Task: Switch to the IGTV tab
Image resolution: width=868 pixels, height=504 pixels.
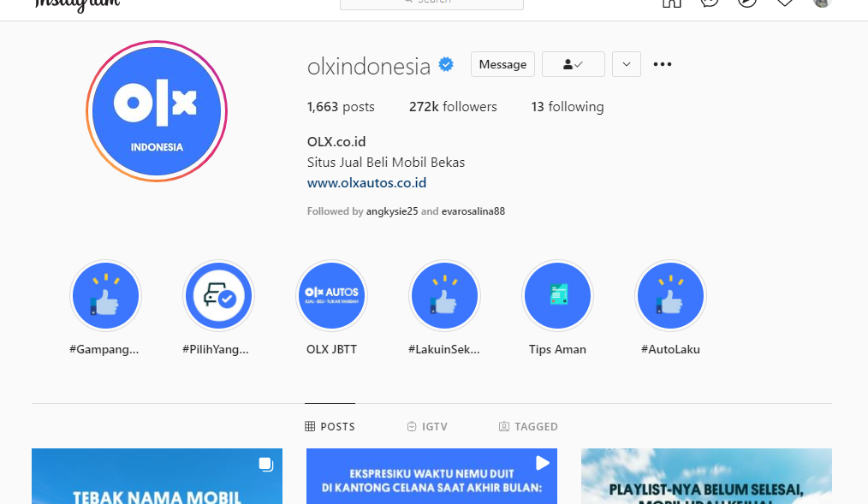Action: pos(427,426)
